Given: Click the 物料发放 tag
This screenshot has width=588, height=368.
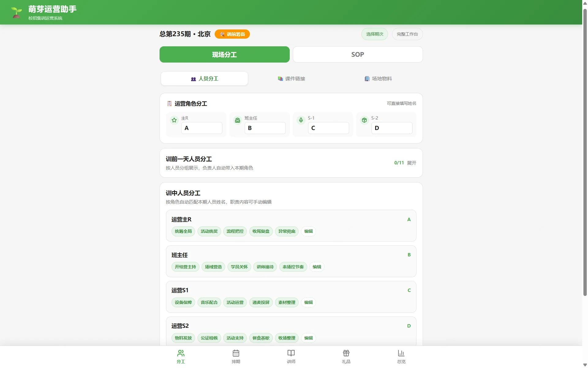Looking at the screenshot, I should click(x=183, y=338).
